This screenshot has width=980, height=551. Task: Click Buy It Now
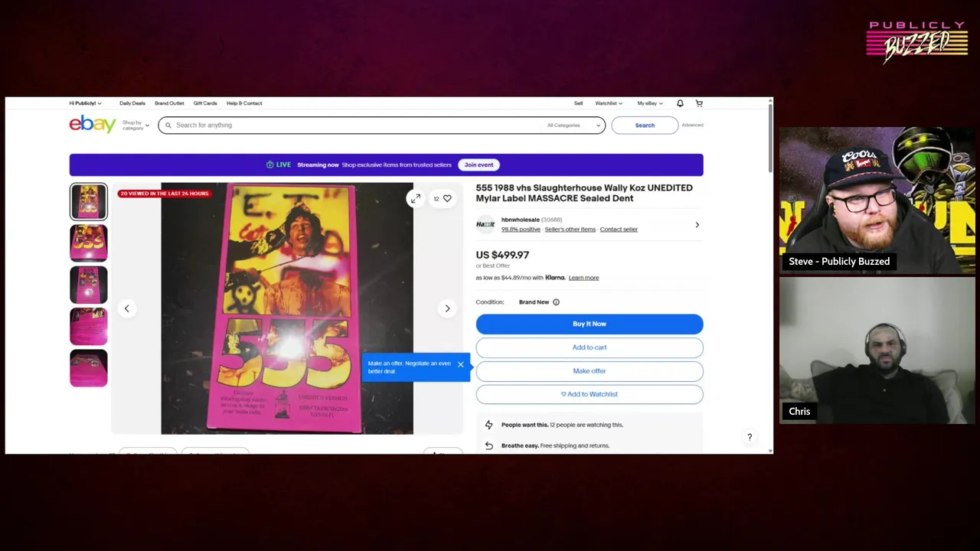click(x=590, y=324)
